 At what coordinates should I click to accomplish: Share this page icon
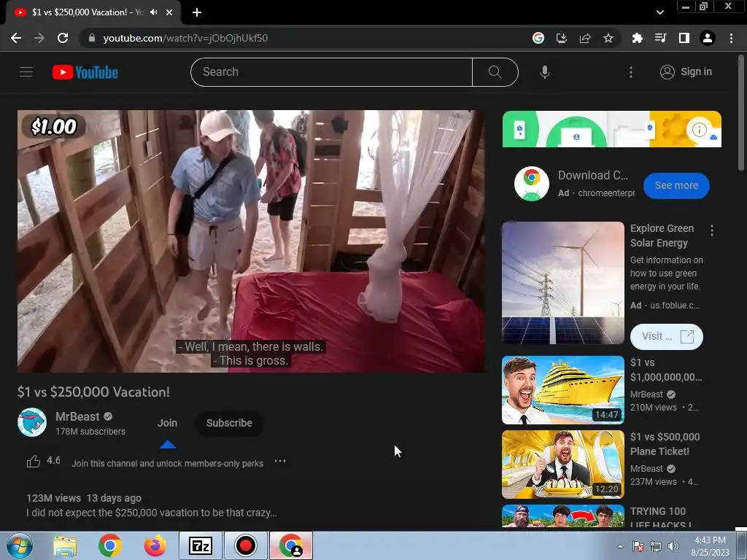pos(585,38)
